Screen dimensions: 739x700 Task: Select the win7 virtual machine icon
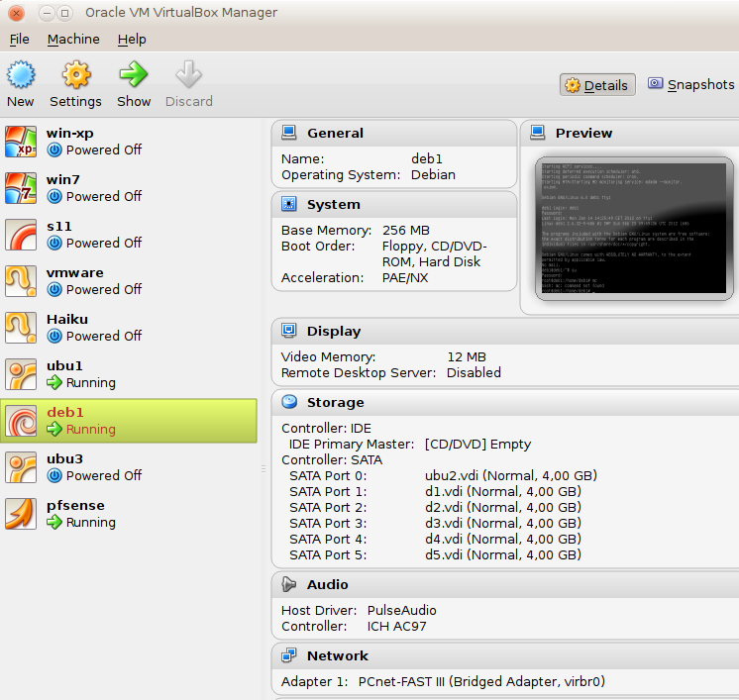pyautogui.click(x=21, y=188)
